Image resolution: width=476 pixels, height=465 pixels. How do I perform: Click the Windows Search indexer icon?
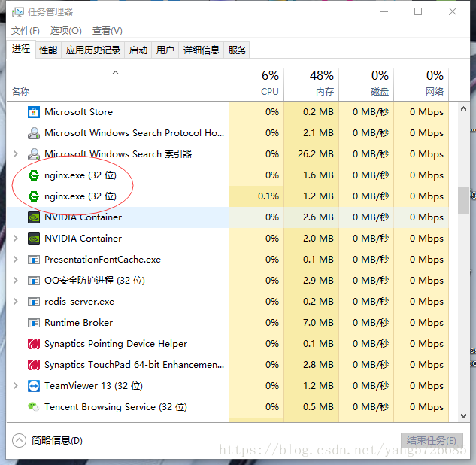(34, 154)
